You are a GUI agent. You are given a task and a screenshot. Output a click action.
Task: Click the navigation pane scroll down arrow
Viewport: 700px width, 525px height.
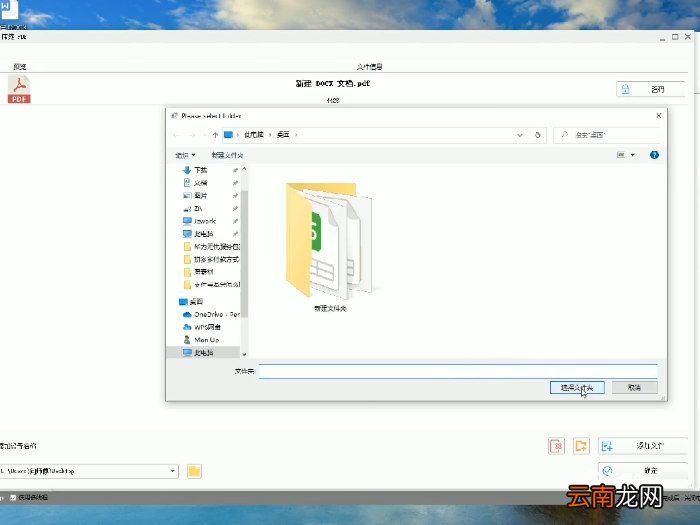click(244, 354)
